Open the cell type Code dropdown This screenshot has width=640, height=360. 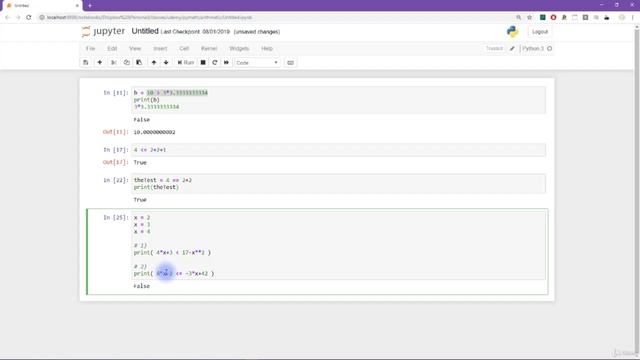point(257,62)
